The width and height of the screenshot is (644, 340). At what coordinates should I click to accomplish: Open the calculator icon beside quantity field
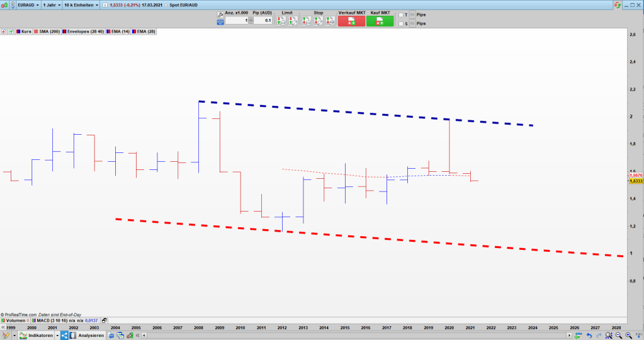tap(220, 21)
